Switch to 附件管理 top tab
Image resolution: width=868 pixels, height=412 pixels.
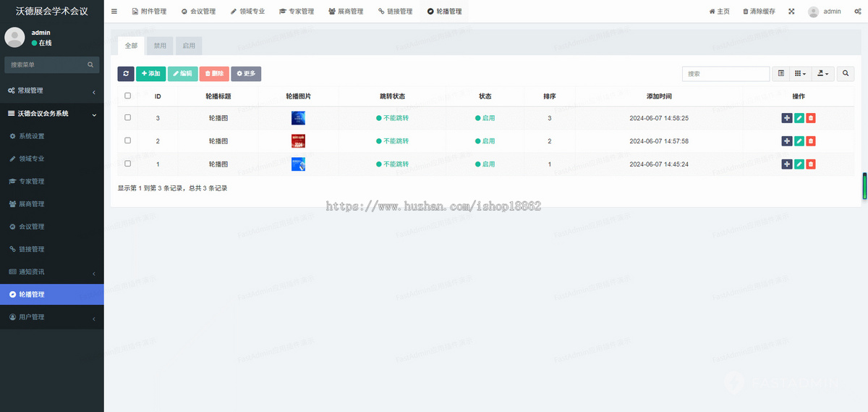[149, 12]
